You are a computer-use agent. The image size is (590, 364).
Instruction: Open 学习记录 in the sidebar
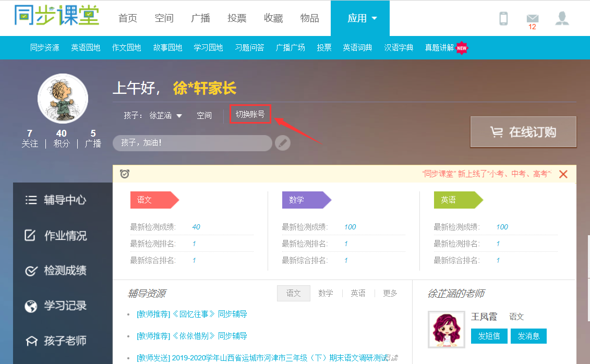tap(56, 306)
